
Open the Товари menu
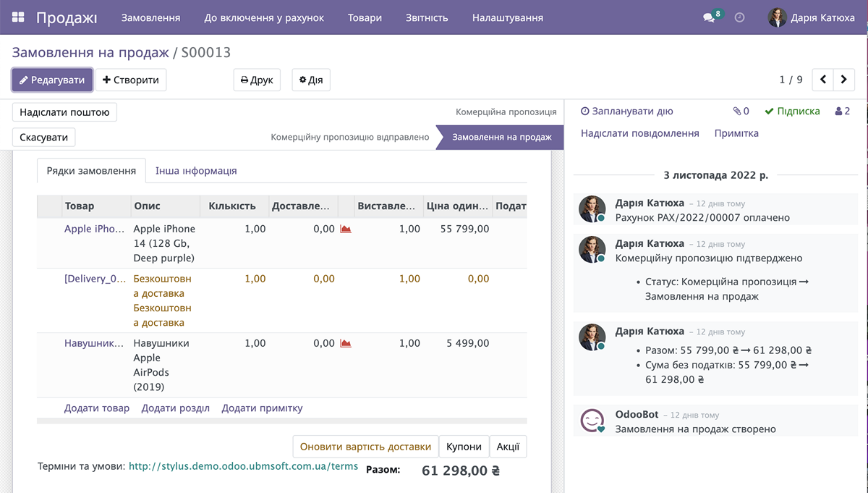365,17
